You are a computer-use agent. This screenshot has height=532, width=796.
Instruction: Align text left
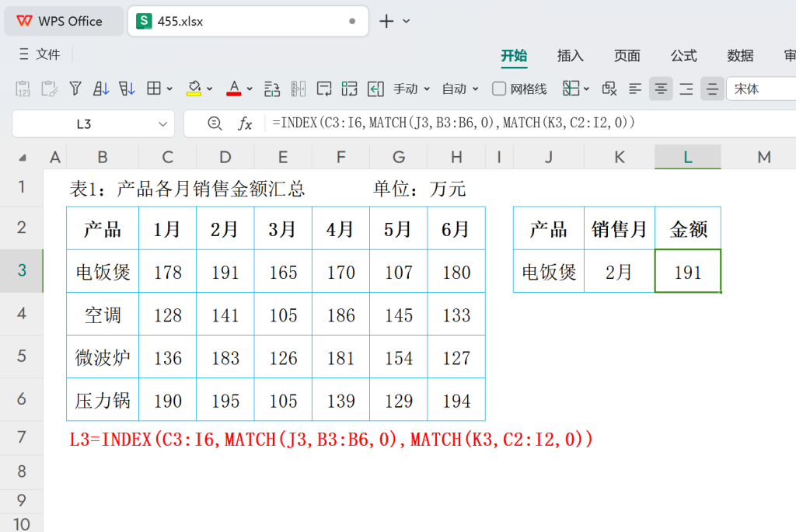coord(635,89)
